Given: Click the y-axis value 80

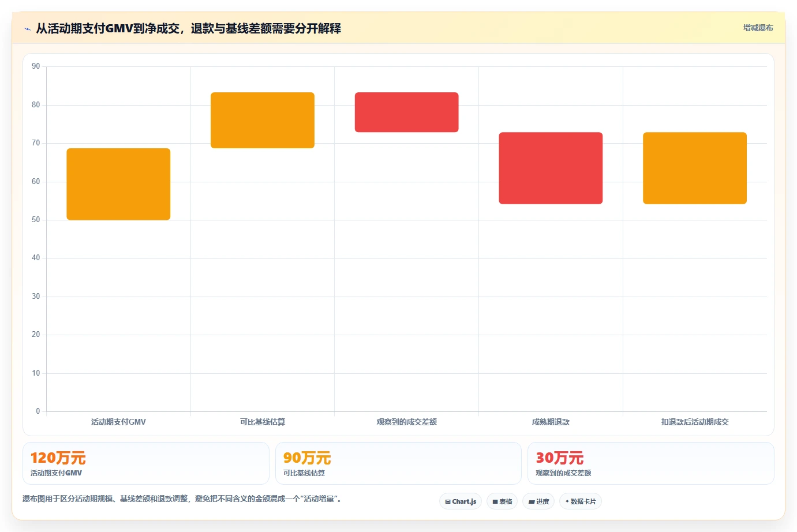Looking at the screenshot, I should coord(36,104).
